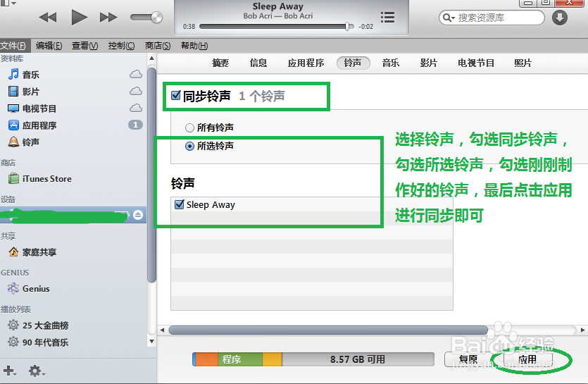Image resolution: width=588 pixels, height=384 pixels.
Task: Open the 商店 menu
Action: tap(158, 45)
